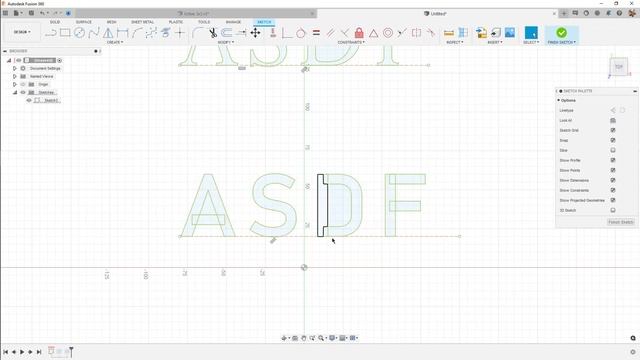The image size is (640, 360).
Task: Toggle the Show Projected Geometries checkbox
Action: pos(613,200)
